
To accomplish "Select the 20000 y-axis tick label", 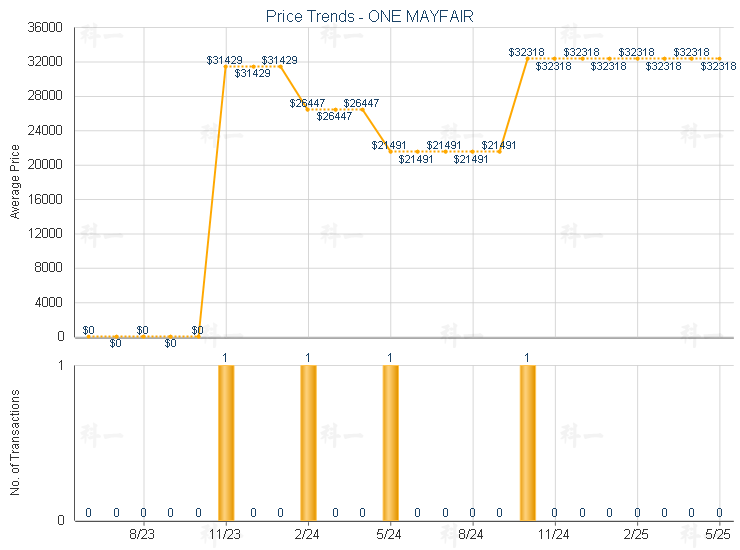I will click(x=46, y=165).
